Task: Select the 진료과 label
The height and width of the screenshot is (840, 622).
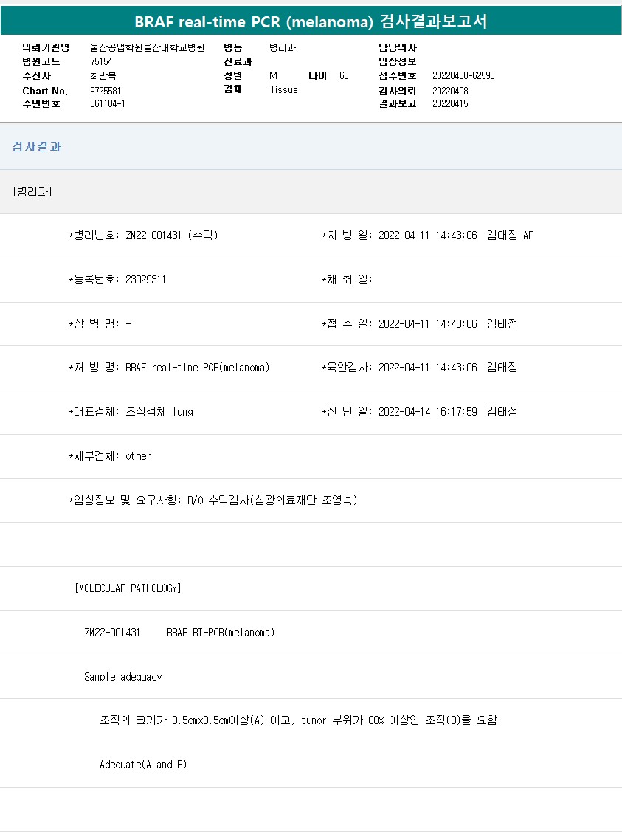Action: 238,61
